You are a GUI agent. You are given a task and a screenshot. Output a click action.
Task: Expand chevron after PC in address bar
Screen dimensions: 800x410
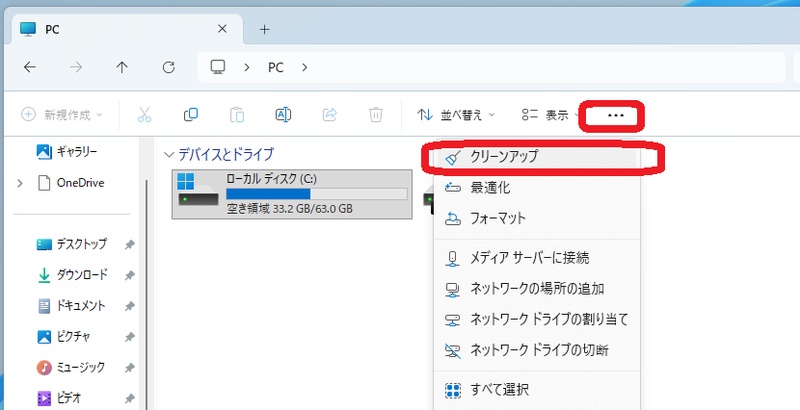[x=305, y=67]
